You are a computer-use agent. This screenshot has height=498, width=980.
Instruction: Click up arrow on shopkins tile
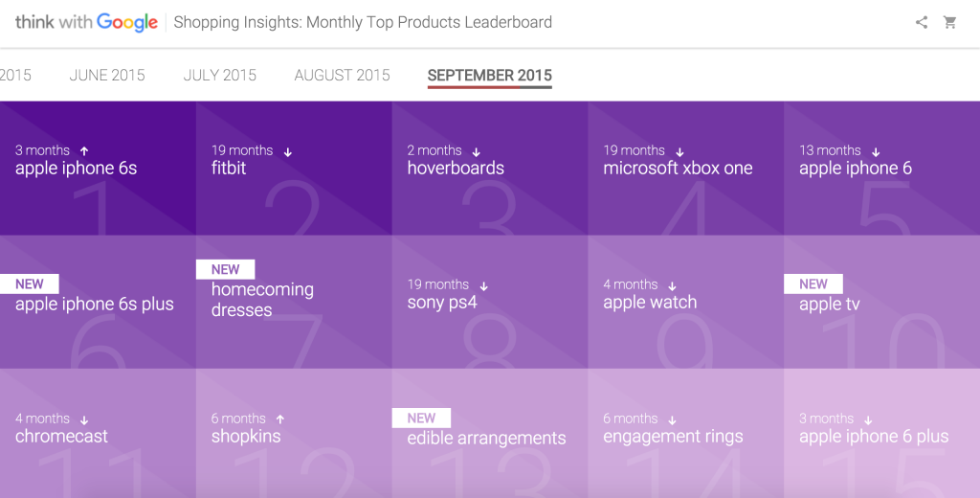(x=280, y=419)
